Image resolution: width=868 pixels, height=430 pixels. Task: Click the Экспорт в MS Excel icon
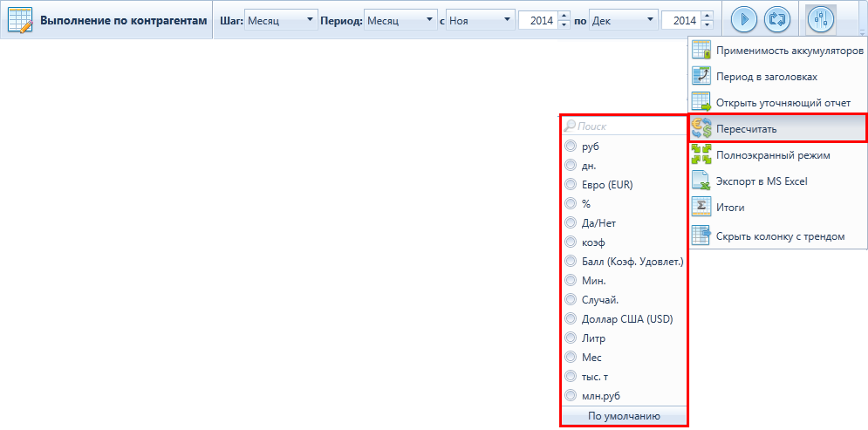(x=701, y=181)
